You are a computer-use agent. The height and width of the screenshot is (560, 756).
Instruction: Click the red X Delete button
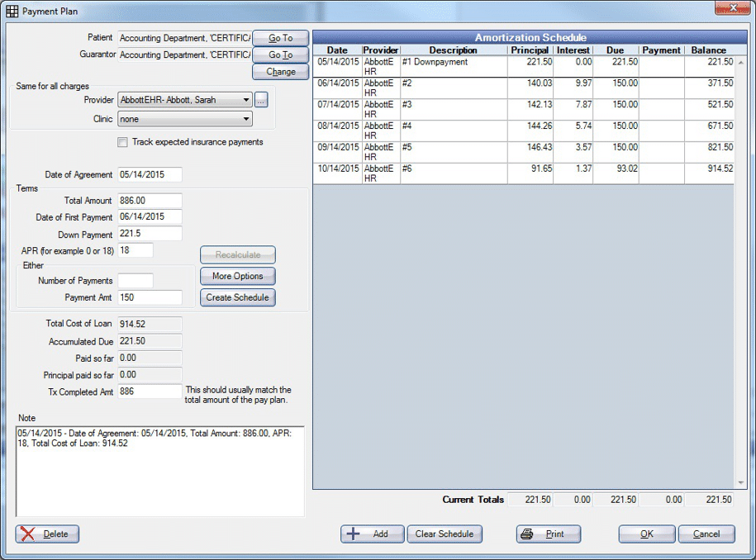pyautogui.click(x=48, y=534)
